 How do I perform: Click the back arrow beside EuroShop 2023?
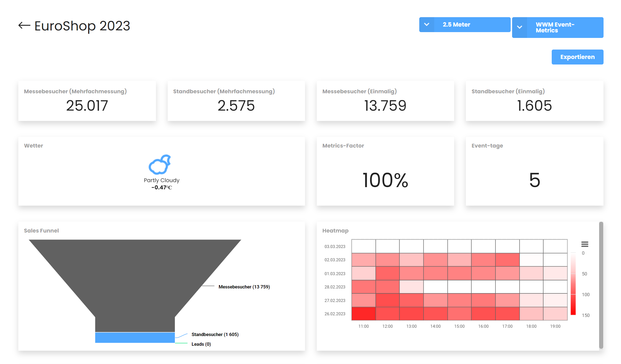point(24,25)
